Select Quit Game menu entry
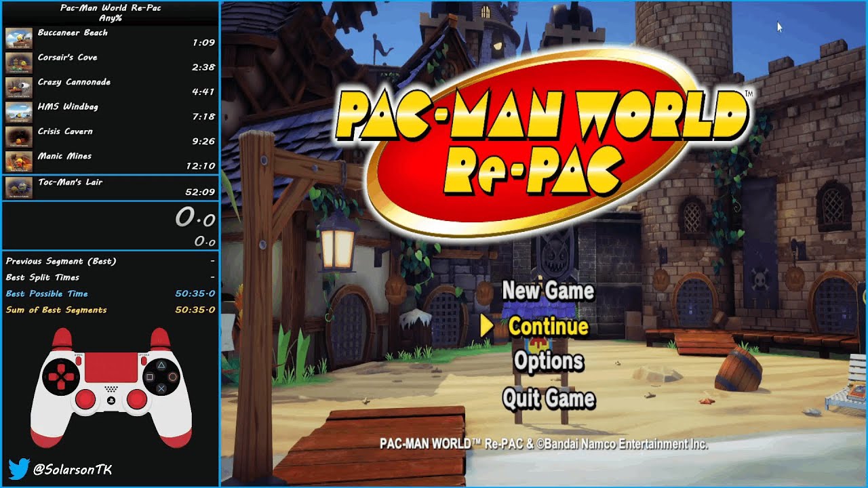Image resolution: width=868 pixels, height=488 pixels. pyautogui.click(x=549, y=398)
